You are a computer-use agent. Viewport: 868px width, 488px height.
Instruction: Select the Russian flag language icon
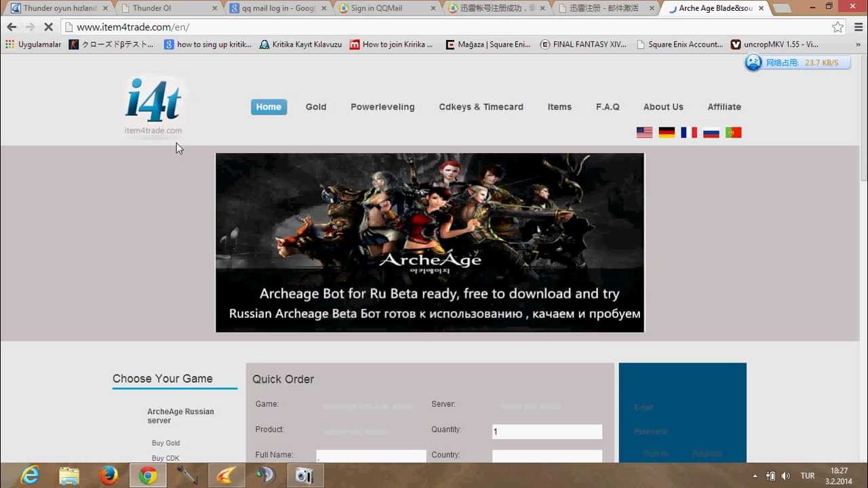click(711, 133)
